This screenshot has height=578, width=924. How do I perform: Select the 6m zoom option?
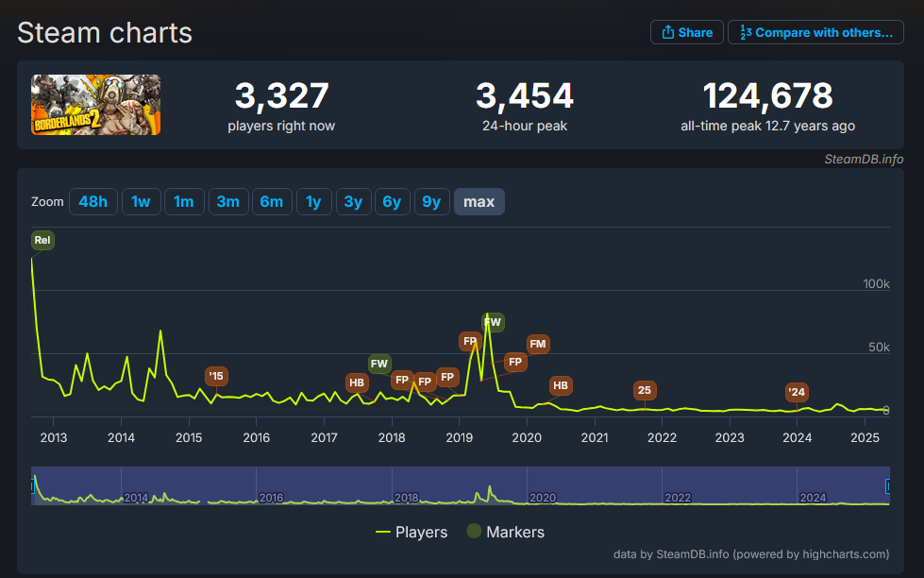click(x=272, y=202)
